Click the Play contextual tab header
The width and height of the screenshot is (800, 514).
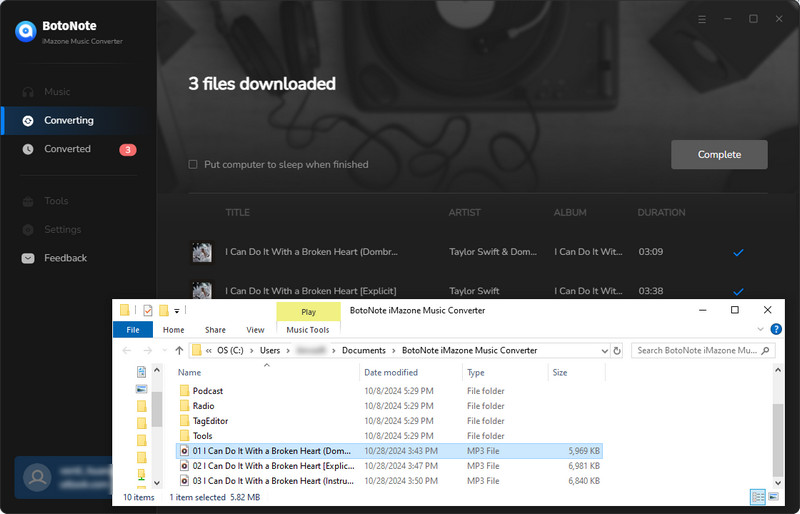308,311
